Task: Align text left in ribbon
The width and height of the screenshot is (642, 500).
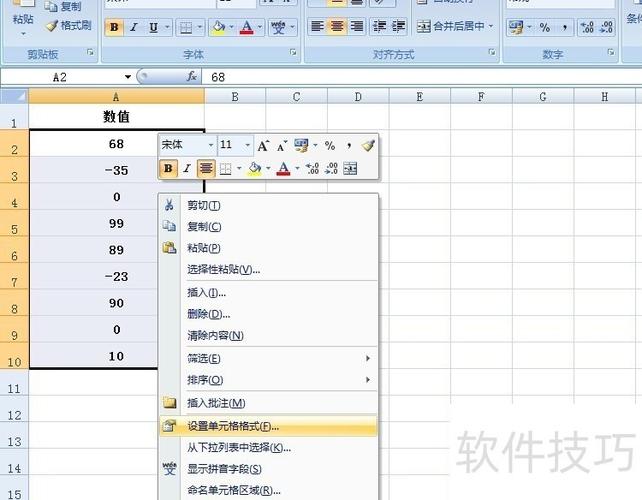Action: pyautogui.click(x=317, y=27)
